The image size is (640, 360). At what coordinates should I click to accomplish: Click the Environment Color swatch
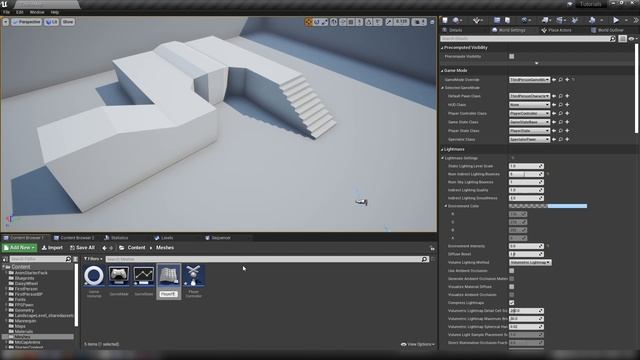tap(548, 206)
